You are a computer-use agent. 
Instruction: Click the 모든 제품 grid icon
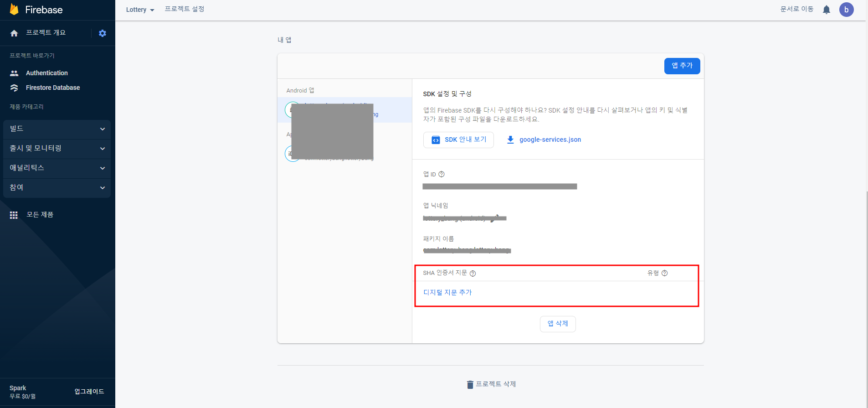tap(14, 215)
